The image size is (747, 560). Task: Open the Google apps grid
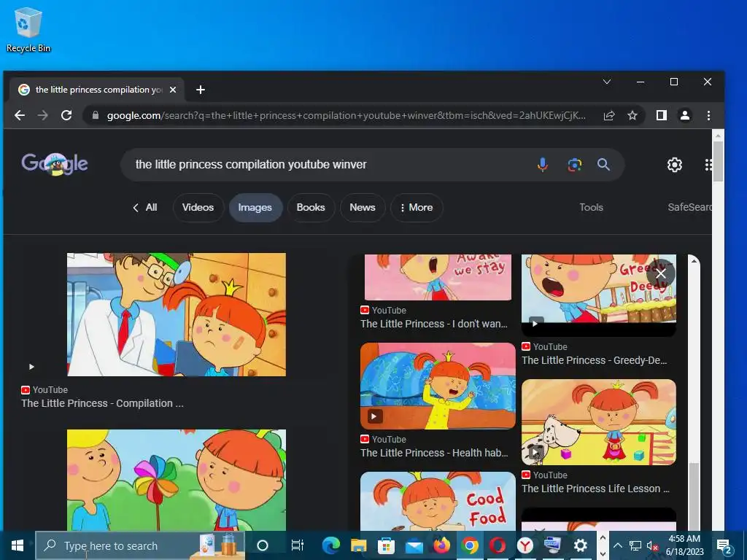[708, 165]
